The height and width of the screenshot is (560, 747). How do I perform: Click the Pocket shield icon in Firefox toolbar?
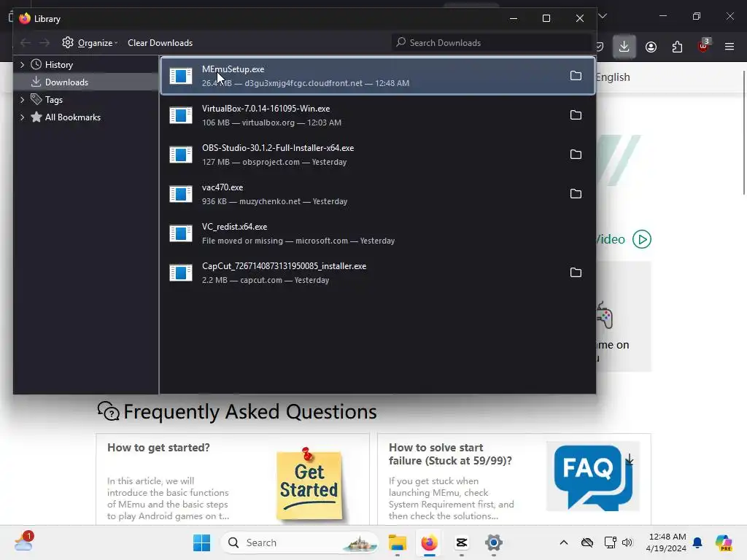(600, 47)
